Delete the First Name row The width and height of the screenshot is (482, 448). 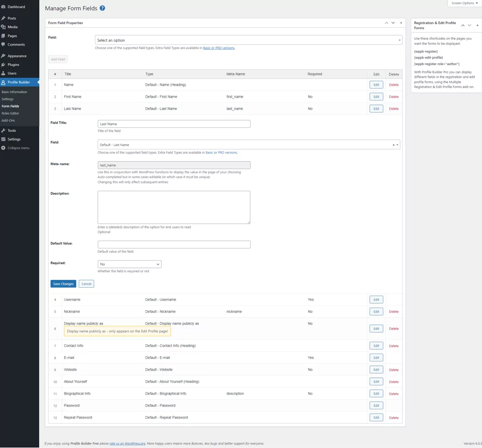(394, 96)
